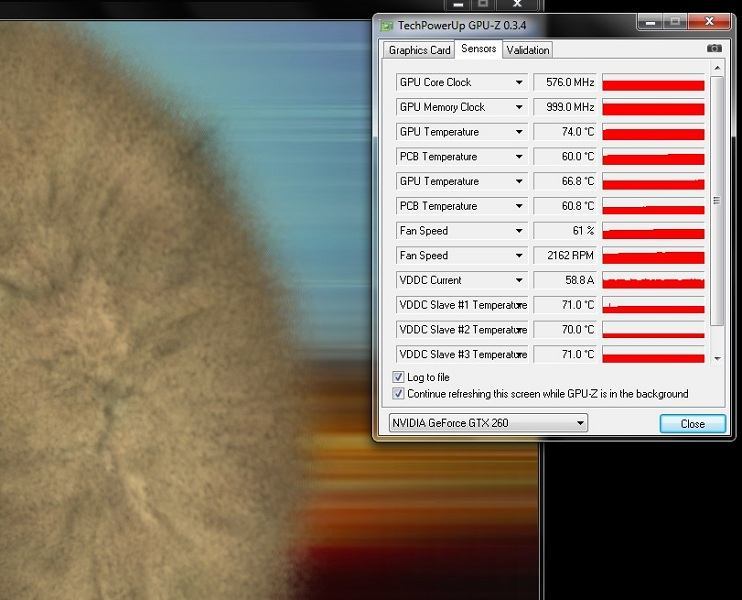Switch to the Graphics Card tab
The image size is (742, 600).
click(x=419, y=50)
